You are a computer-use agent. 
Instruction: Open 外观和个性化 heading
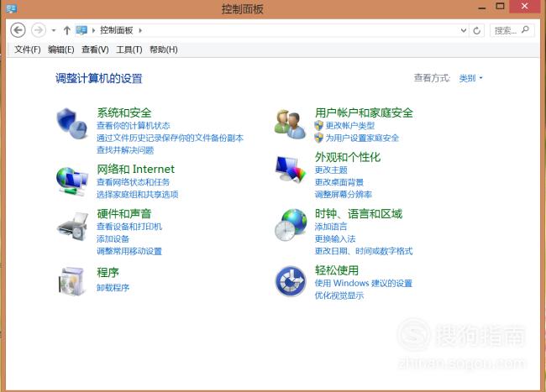[x=348, y=157]
